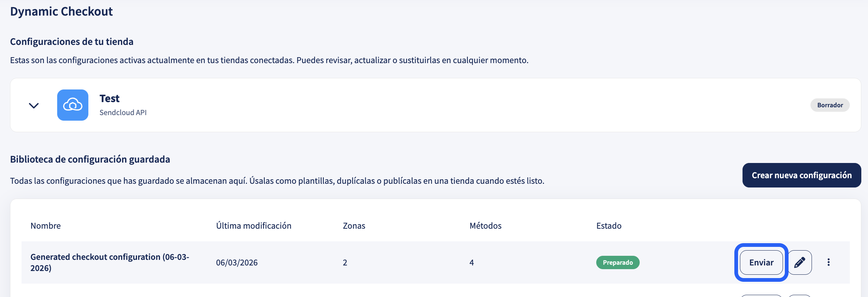Click the Zonas column header
Screen dimensions: 868x297
click(x=354, y=226)
